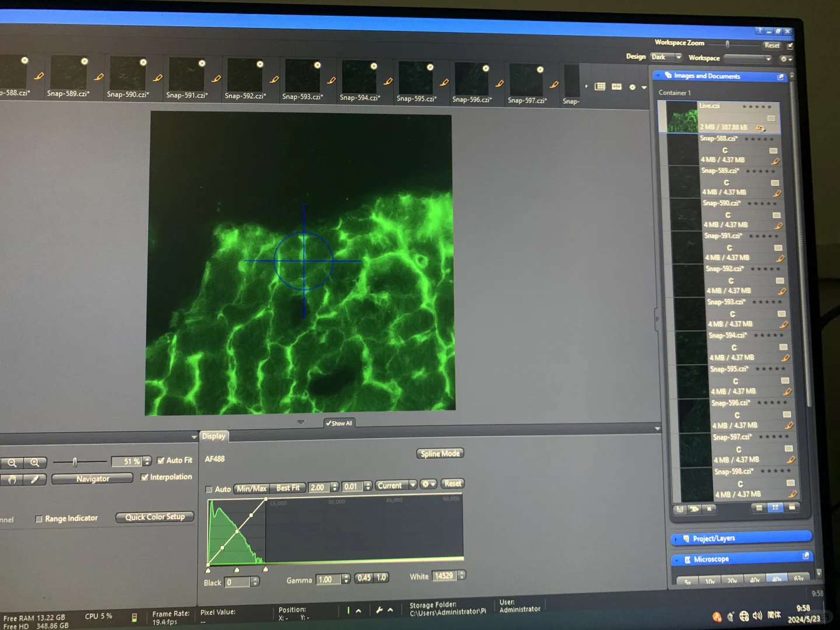Viewport: 840px width, 630px height.
Task: Click the tab grid layout icon
Action: click(x=600, y=86)
